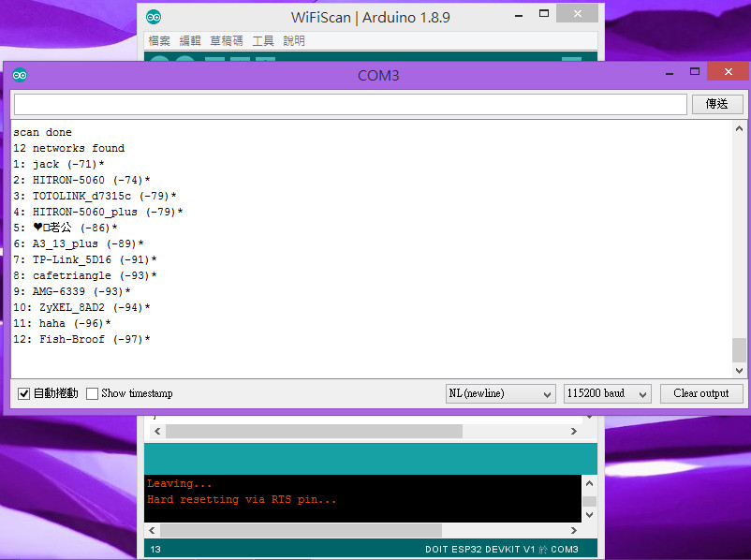
Task: Click right arrow of the console horizontal scrollbar
Action: (x=574, y=530)
